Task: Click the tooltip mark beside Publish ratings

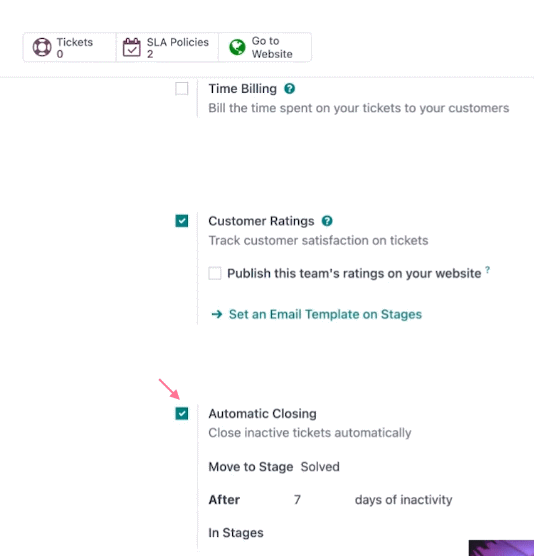Action: click(x=488, y=270)
